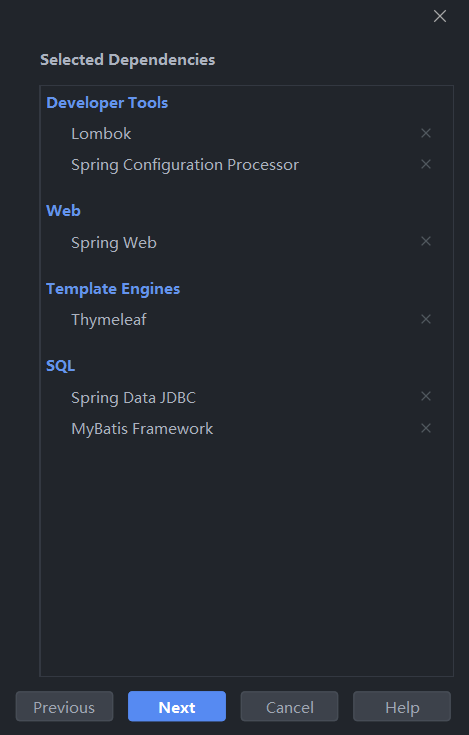Select the Spring Web entry
Image resolution: width=469 pixels, height=735 pixels.
[x=114, y=243]
